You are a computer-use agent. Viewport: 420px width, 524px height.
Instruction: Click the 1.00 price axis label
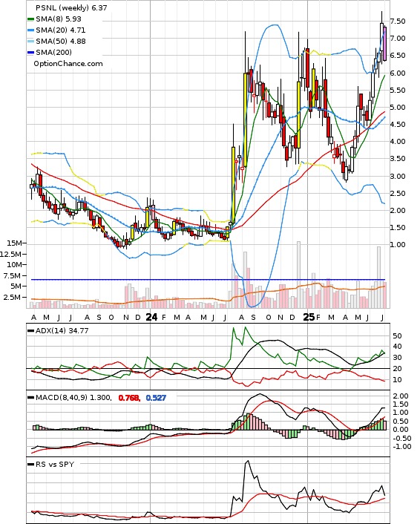[398, 245]
